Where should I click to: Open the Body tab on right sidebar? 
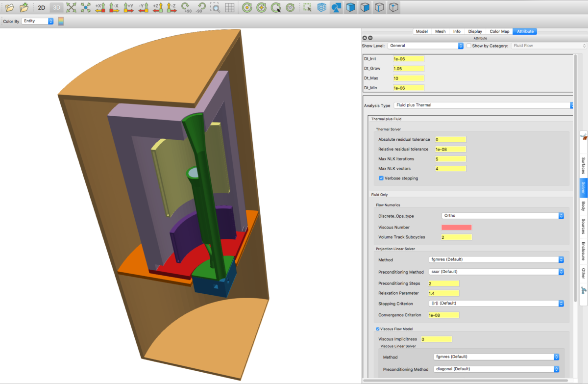pos(582,206)
